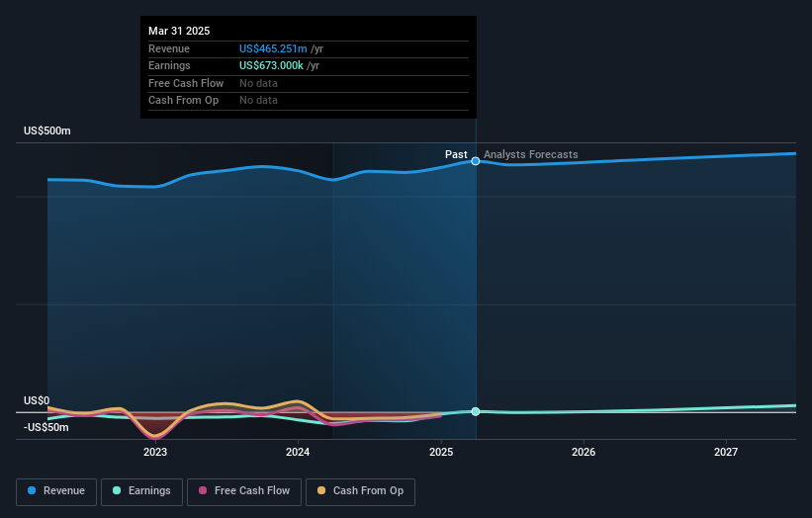
Task: Toggle the Cash From Op legend button
Action: click(x=360, y=491)
